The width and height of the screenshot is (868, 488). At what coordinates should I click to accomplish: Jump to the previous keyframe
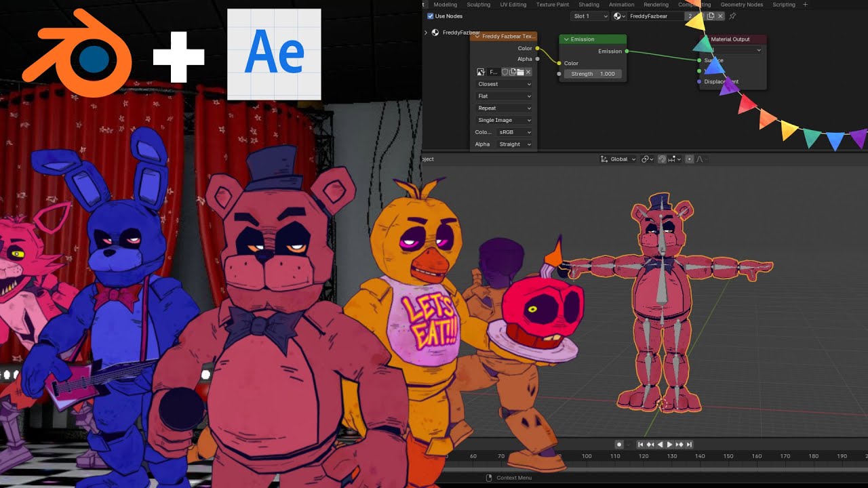pyautogui.click(x=650, y=445)
